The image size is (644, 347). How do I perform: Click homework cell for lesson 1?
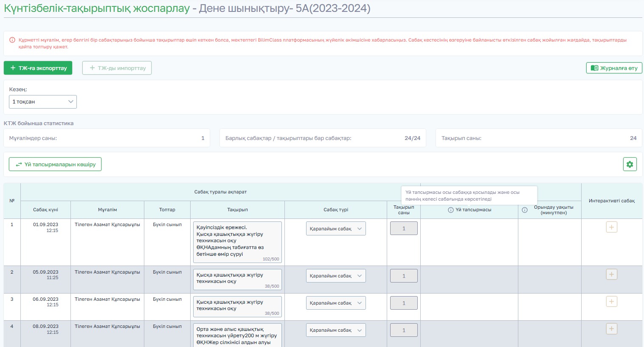(x=469, y=242)
